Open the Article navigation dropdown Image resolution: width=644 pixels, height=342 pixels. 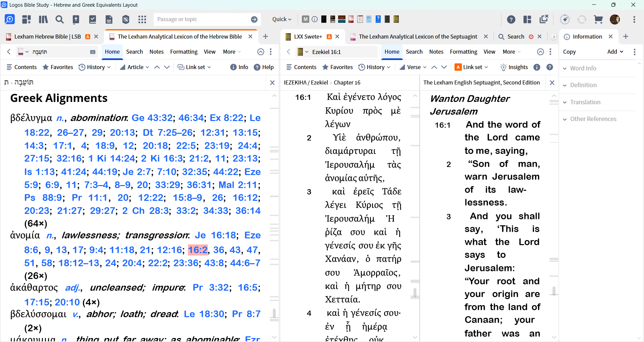coord(135,67)
